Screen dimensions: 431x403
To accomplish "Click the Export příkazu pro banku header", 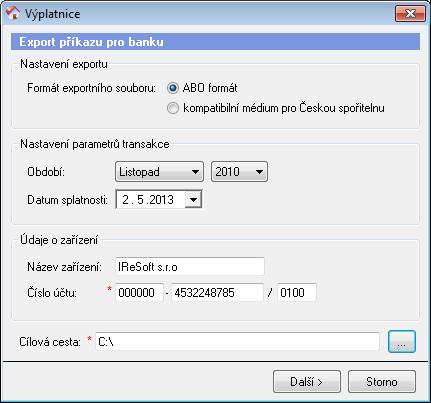I will click(215, 42).
